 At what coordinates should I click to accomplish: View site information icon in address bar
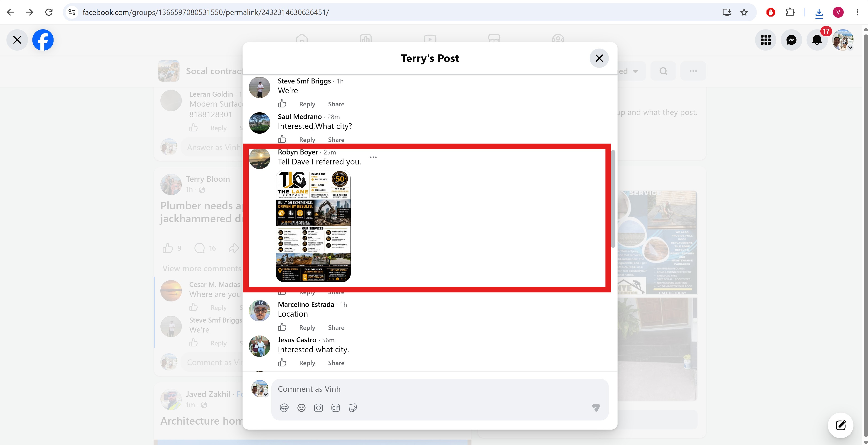pyautogui.click(x=72, y=12)
